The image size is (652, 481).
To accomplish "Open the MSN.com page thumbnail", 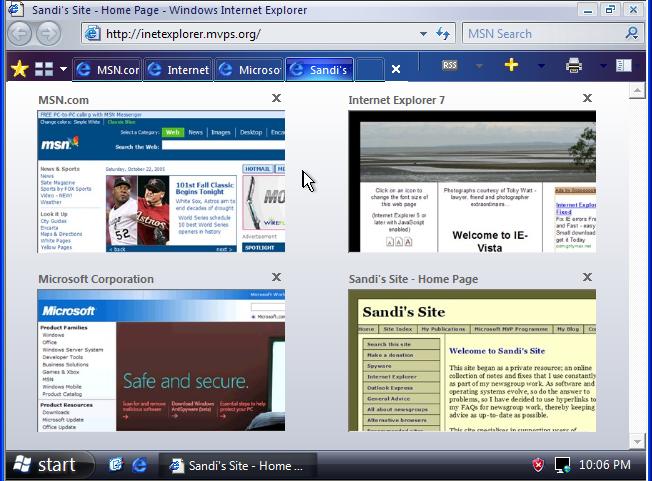I will point(161,181).
